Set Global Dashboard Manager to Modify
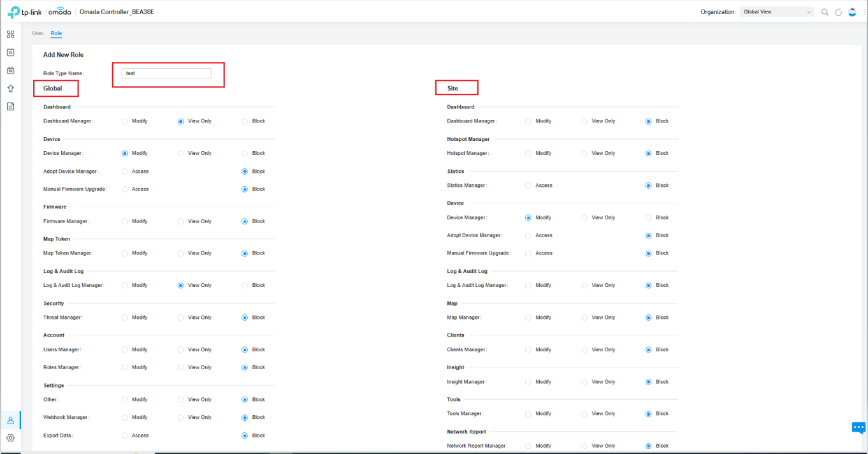Image resolution: width=868 pixels, height=454 pixels. [x=124, y=121]
